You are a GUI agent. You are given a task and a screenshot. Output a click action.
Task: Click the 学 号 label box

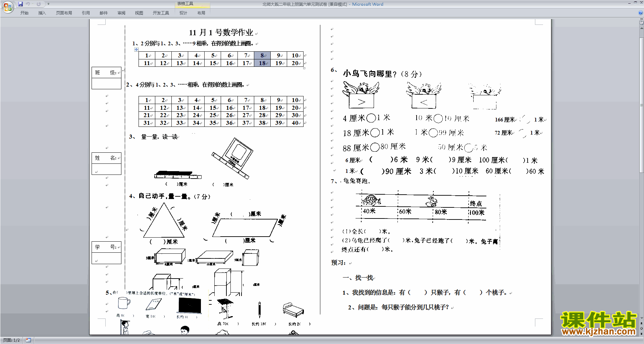[106, 247]
